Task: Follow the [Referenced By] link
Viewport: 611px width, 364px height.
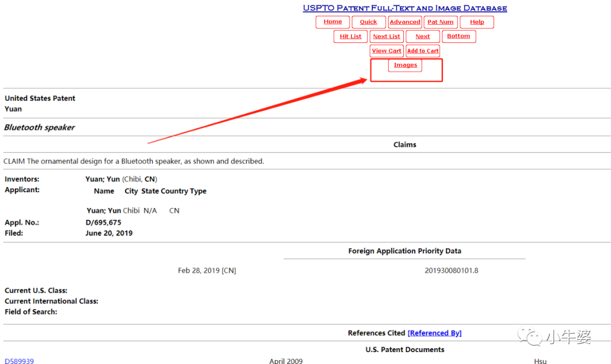Action: pos(434,333)
